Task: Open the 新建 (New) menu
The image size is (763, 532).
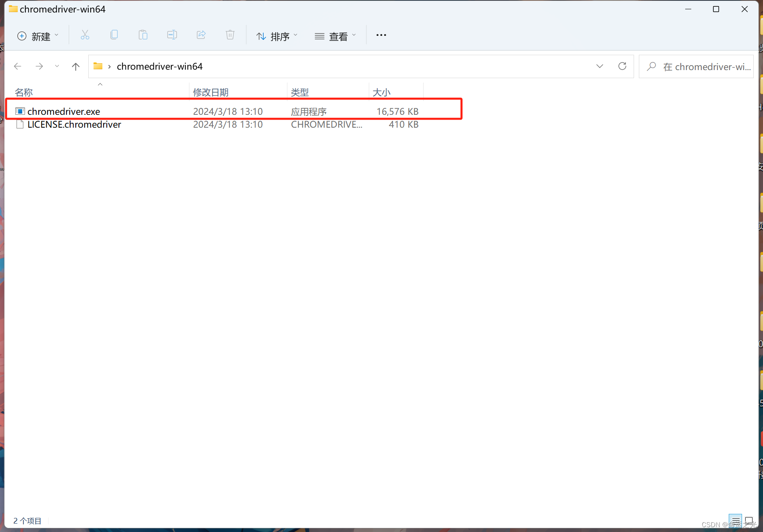Action: (x=38, y=36)
